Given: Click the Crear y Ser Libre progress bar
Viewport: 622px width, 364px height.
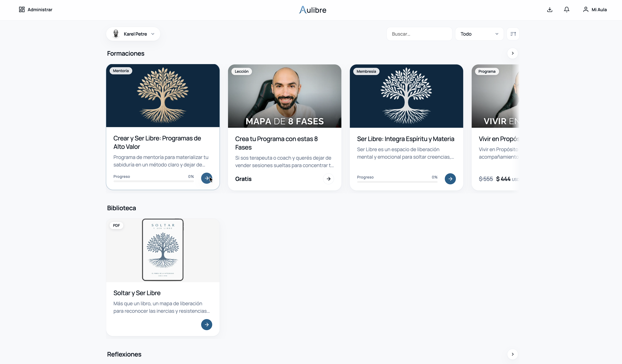Looking at the screenshot, I should click(154, 181).
